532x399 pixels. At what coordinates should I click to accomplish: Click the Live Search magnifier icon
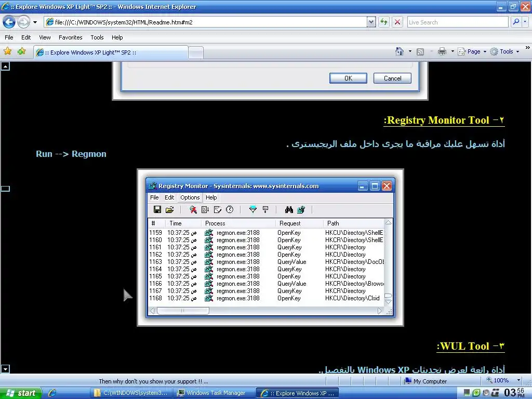coord(516,22)
